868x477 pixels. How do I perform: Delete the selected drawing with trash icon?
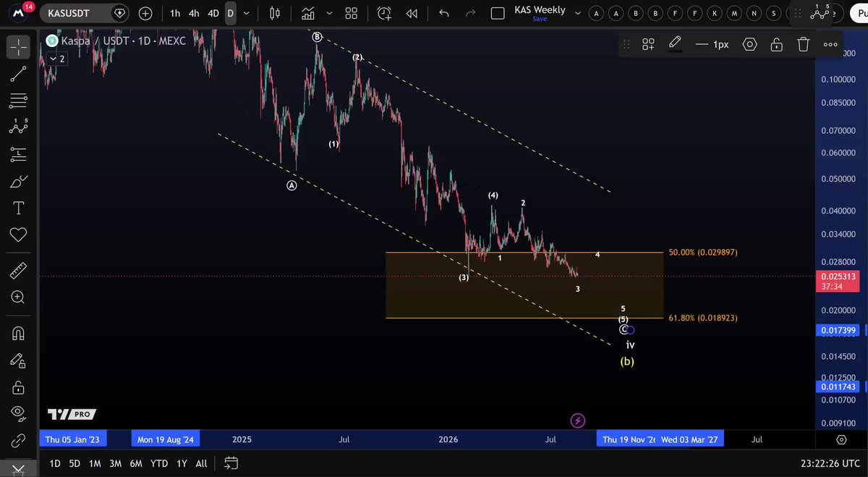[803, 44]
